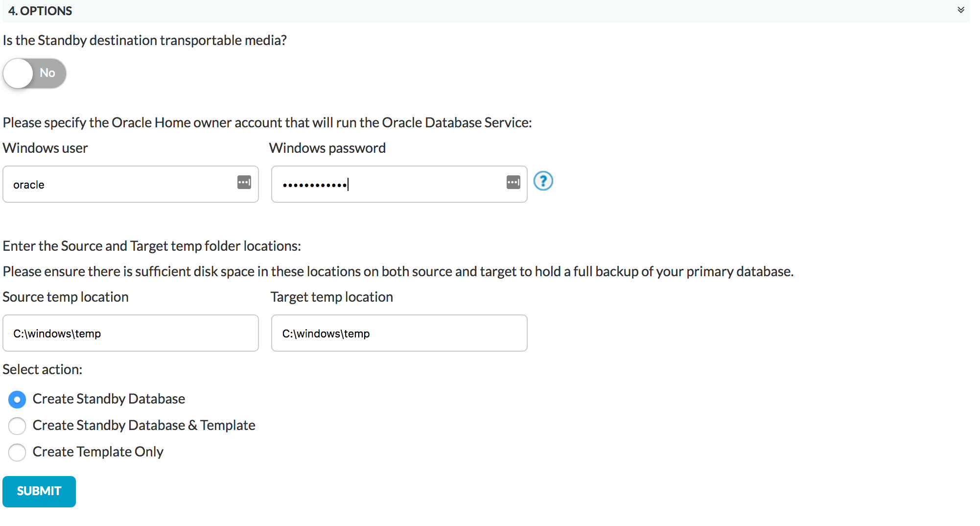The image size is (980, 526).
Task: Click the Windows password input field
Action: pyautogui.click(x=399, y=184)
